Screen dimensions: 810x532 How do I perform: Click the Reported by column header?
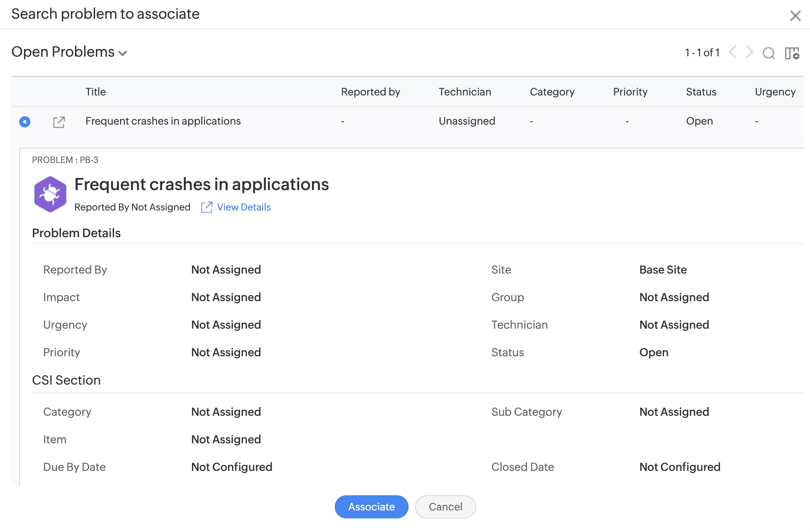[370, 92]
